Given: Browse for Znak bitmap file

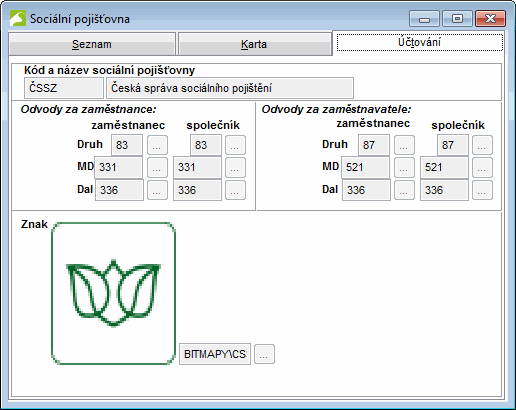Looking at the screenshot, I should 264,354.
